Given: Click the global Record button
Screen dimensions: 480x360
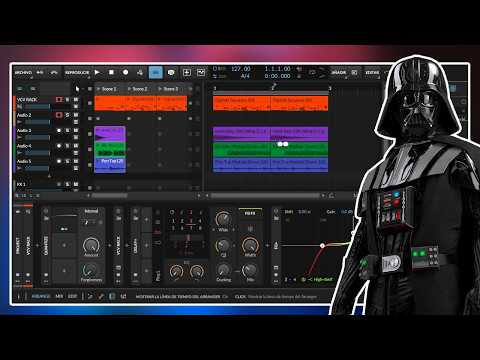Looking at the screenshot, I should click(125, 72).
